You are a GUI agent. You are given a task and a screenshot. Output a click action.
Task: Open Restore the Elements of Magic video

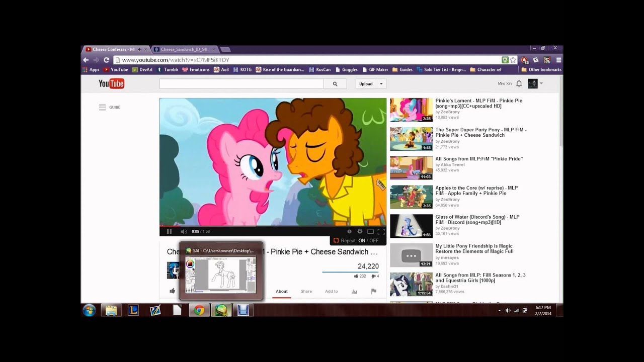pos(474,249)
